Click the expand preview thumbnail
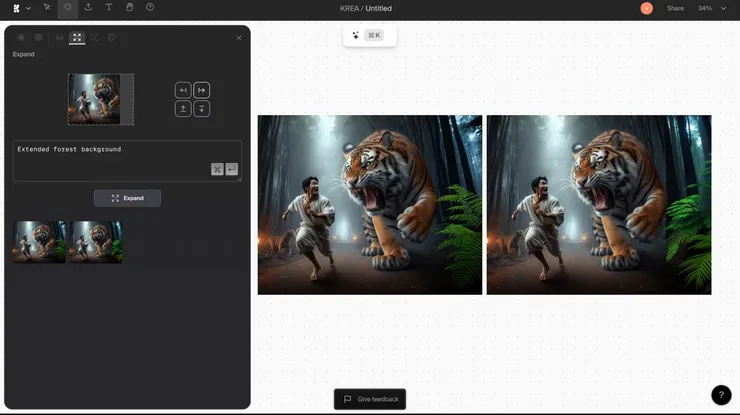The image size is (740, 415). [x=101, y=99]
